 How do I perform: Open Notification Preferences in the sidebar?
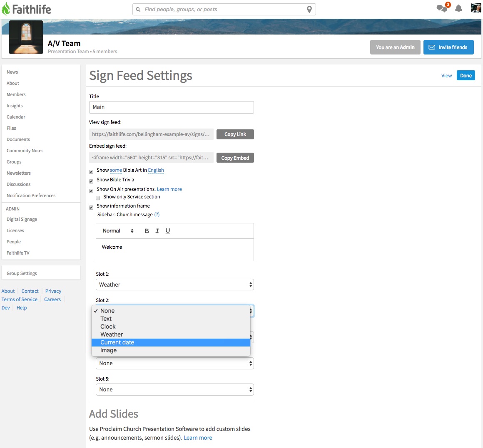click(x=31, y=196)
